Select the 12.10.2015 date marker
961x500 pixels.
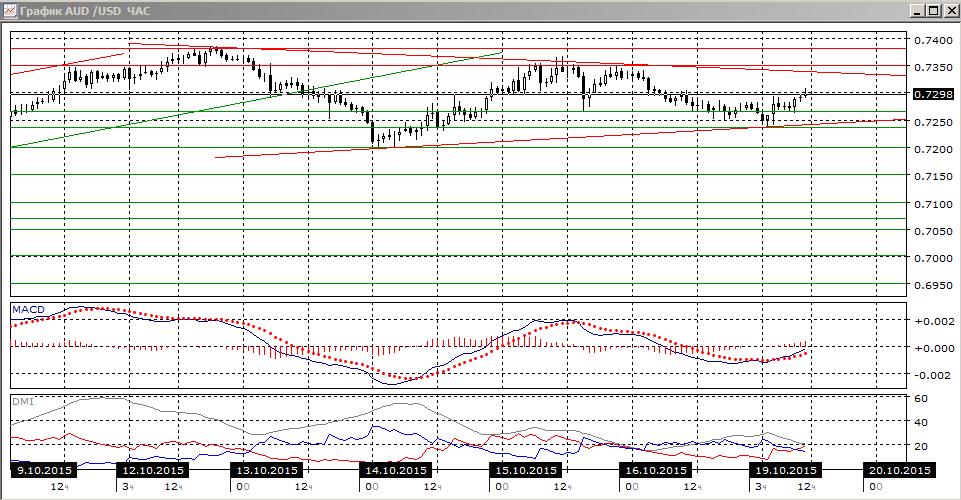tap(152, 470)
